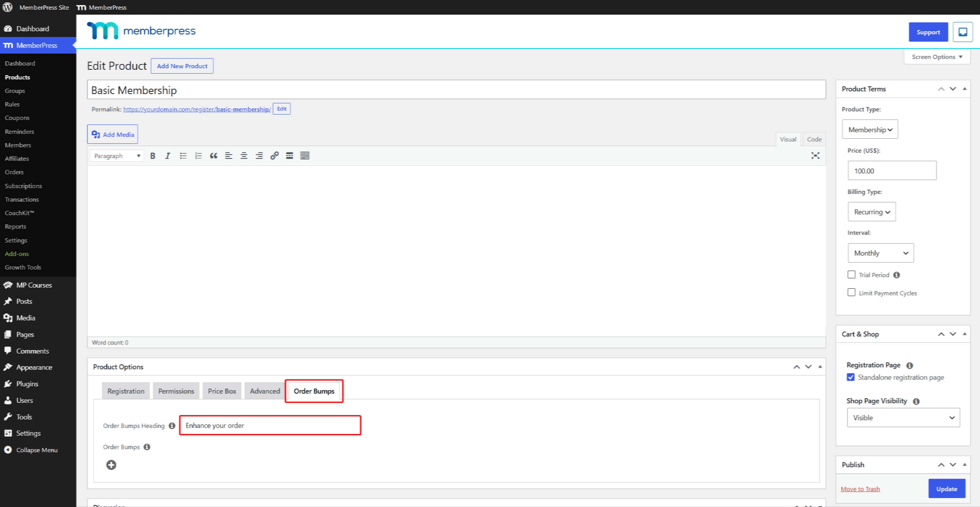Enter distraction-free fullscreen editor mode
This screenshot has width=980, height=507.
(815, 156)
